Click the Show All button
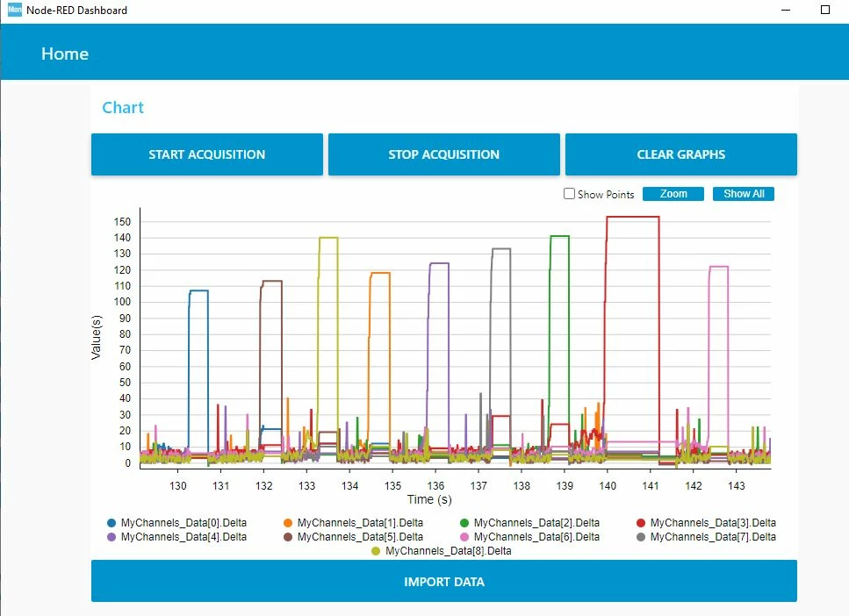The height and width of the screenshot is (616, 849). pos(744,194)
